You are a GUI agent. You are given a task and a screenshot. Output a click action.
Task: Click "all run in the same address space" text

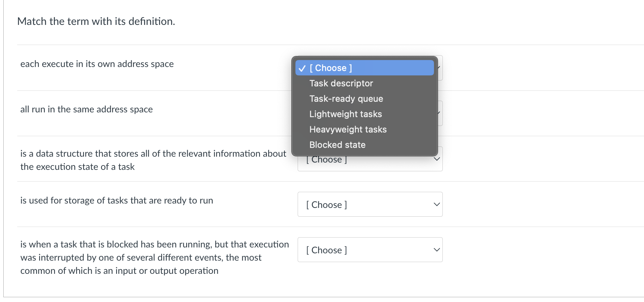tap(87, 109)
